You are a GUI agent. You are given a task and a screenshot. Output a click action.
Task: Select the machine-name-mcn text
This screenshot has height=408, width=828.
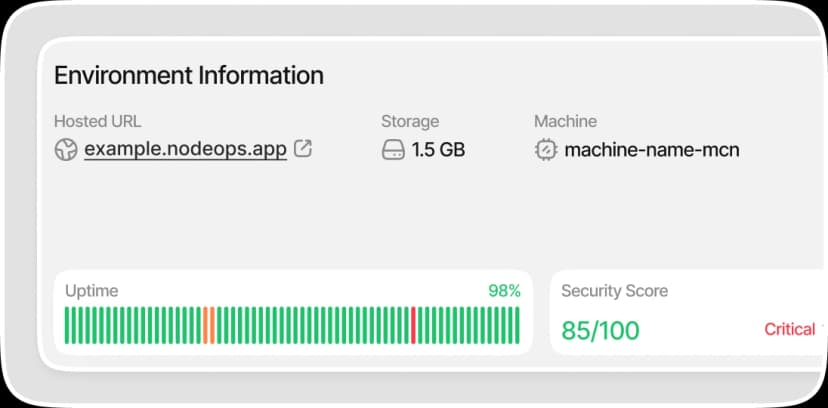pos(652,150)
